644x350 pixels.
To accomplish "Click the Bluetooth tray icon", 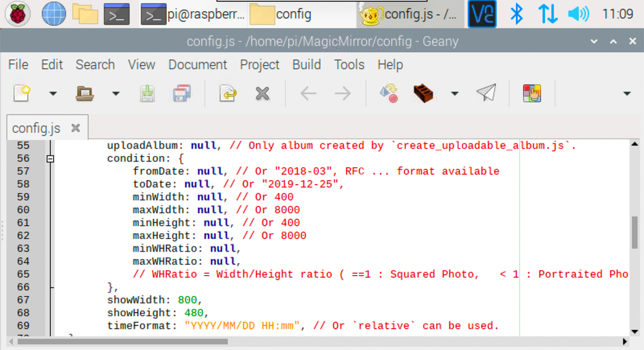I will (517, 13).
